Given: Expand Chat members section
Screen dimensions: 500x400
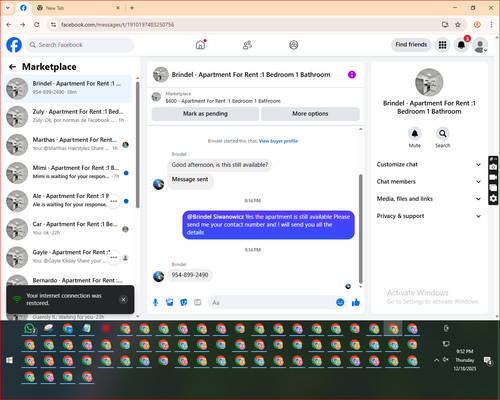Looking at the screenshot, I should click(429, 182).
